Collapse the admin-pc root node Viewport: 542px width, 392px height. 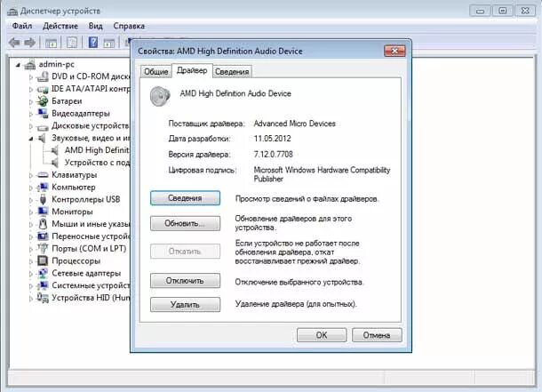click(x=19, y=65)
